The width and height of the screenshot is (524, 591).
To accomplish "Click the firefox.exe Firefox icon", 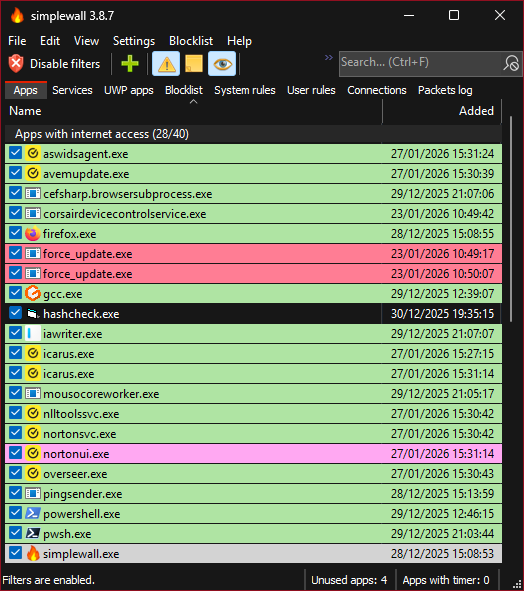I will pyautogui.click(x=33, y=234).
